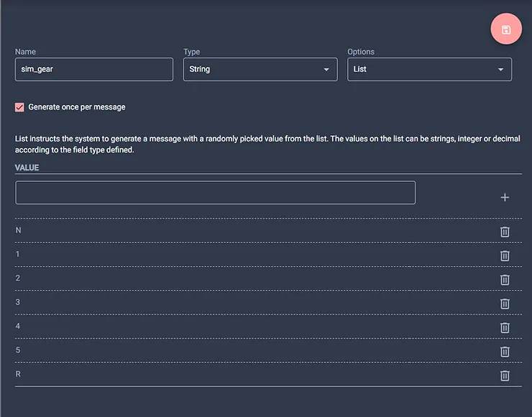532x417 pixels.
Task: Select the list value 5 text
Action: 18,350
